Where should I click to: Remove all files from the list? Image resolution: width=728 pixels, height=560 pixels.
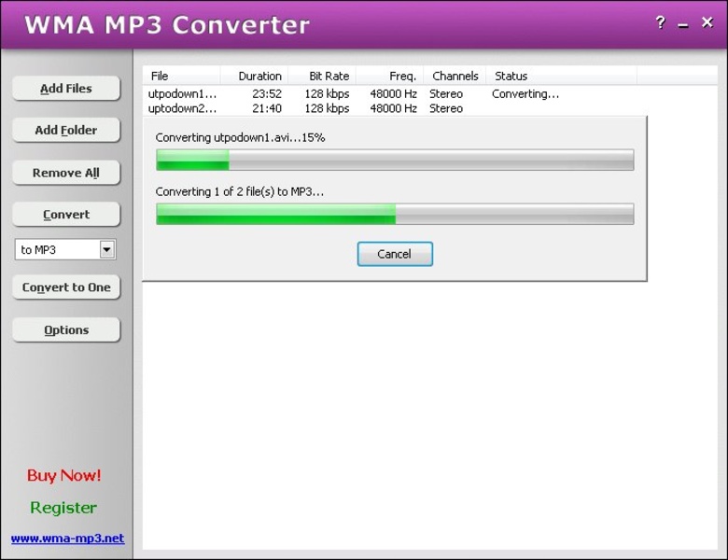click(66, 173)
